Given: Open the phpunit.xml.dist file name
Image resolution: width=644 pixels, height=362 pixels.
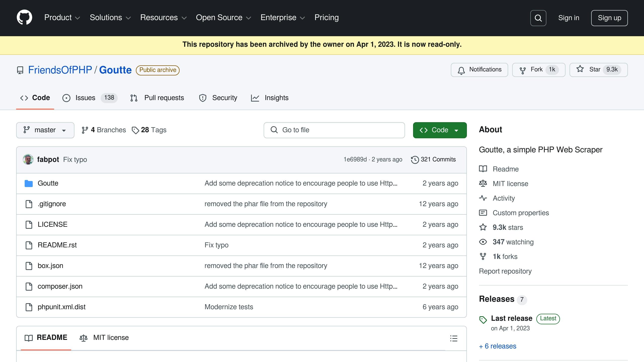Looking at the screenshot, I should coord(61,307).
